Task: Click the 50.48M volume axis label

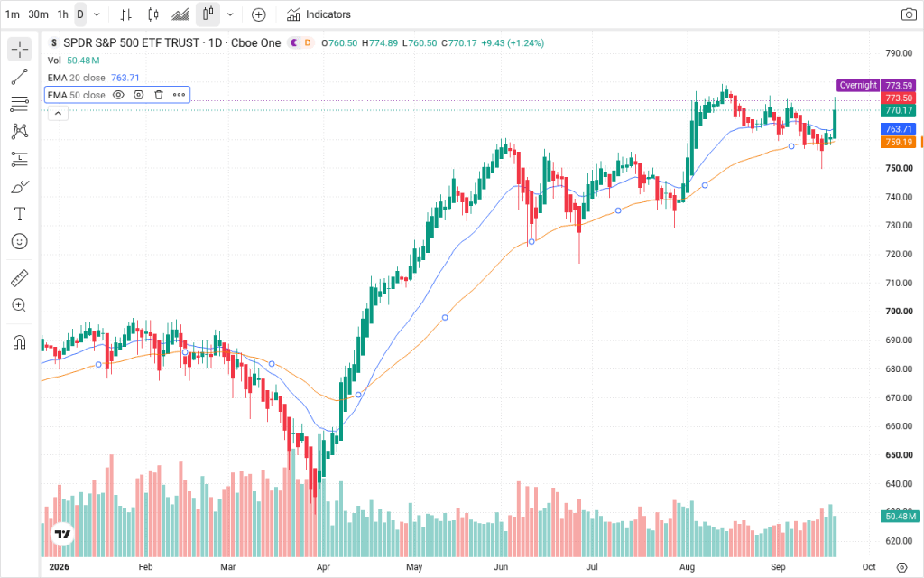Action: point(901,516)
